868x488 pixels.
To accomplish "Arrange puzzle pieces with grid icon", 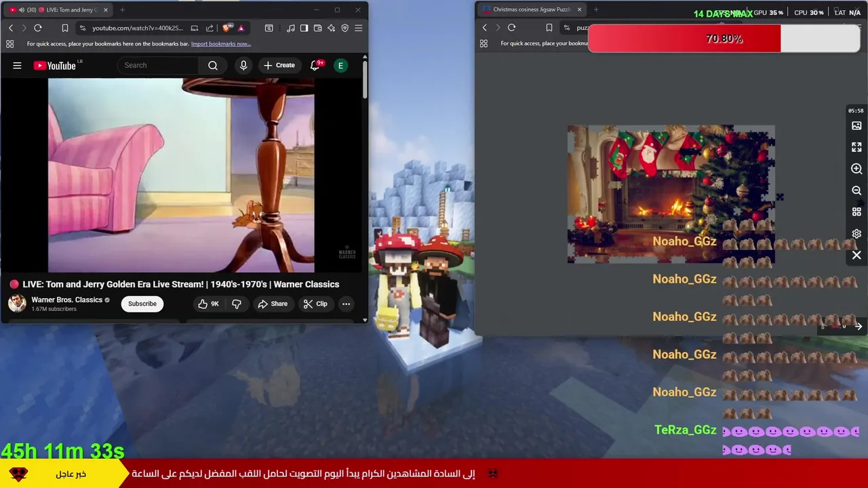I will [856, 212].
